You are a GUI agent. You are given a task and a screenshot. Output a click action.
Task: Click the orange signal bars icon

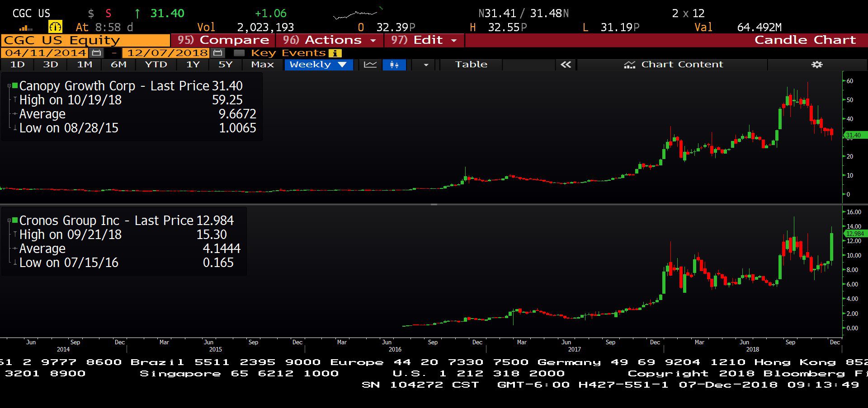point(26,28)
